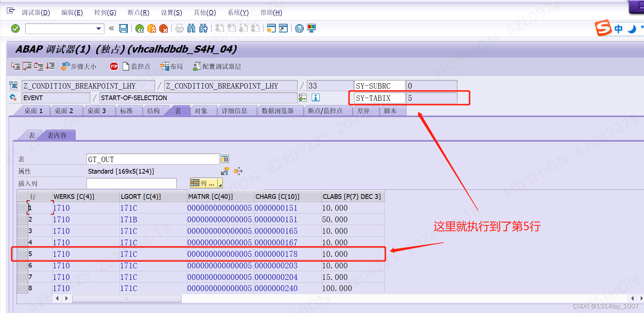This screenshot has width=644, height=313.
Task: Click the 监控点 watchpoint button
Action: (136, 66)
